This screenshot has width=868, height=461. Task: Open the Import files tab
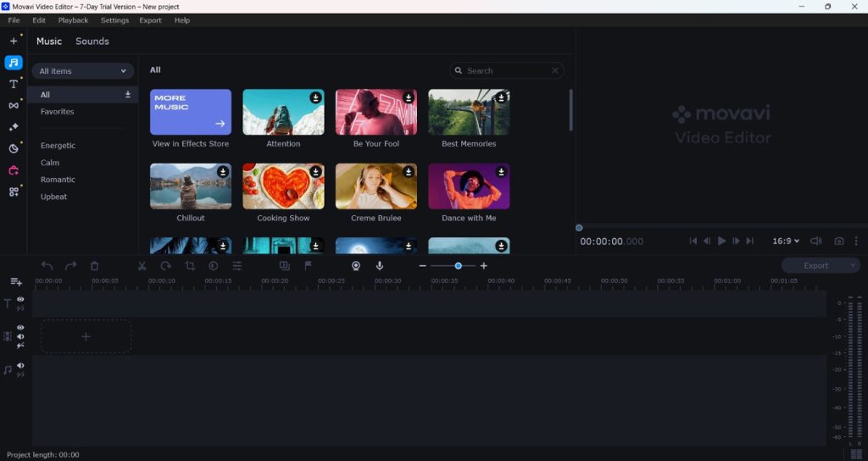(14, 41)
